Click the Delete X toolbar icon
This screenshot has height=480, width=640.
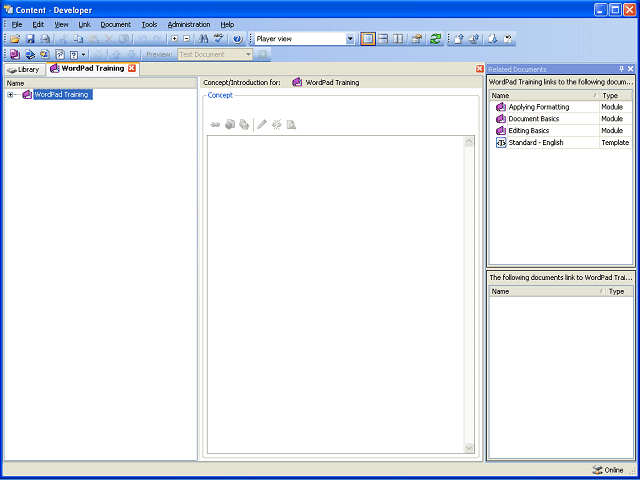click(x=109, y=39)
